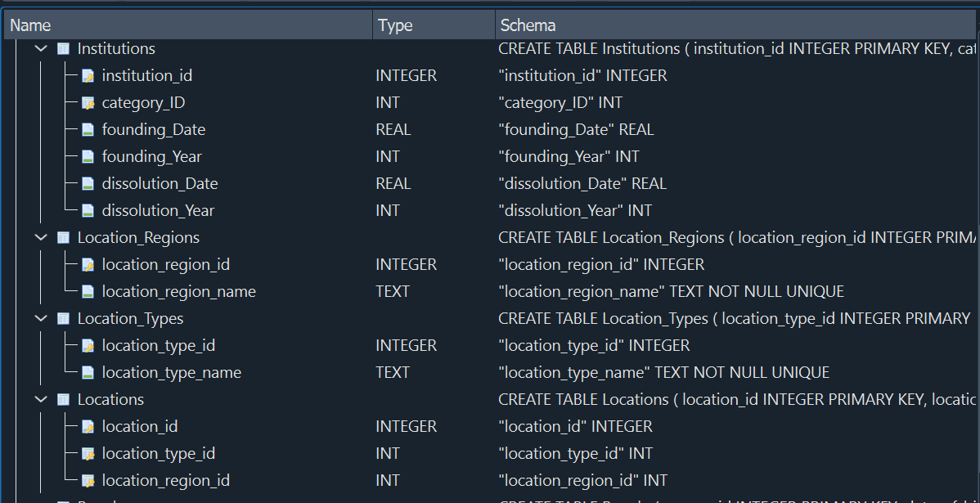Click the location_region_id key icon under Location_Regions
This screenshot has height=503, width=980.
tap(88, 264)
